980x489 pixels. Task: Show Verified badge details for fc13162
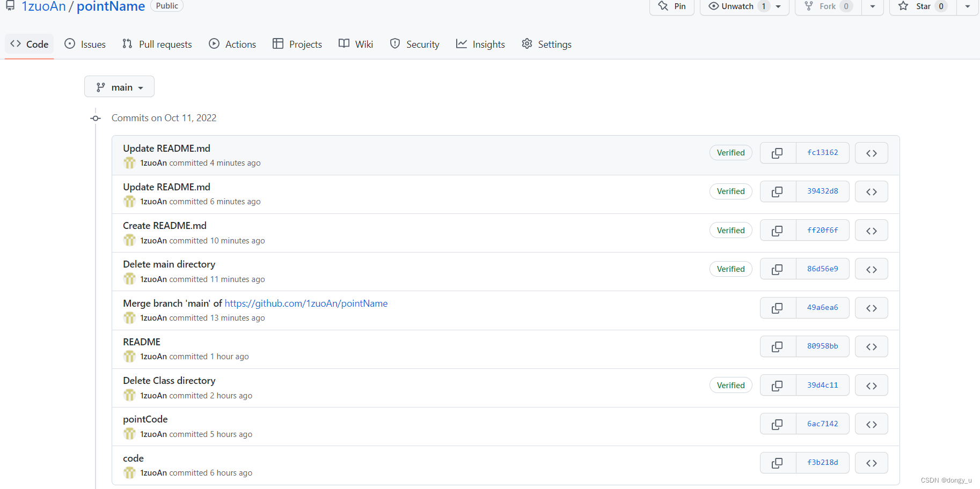coord(731,153)
